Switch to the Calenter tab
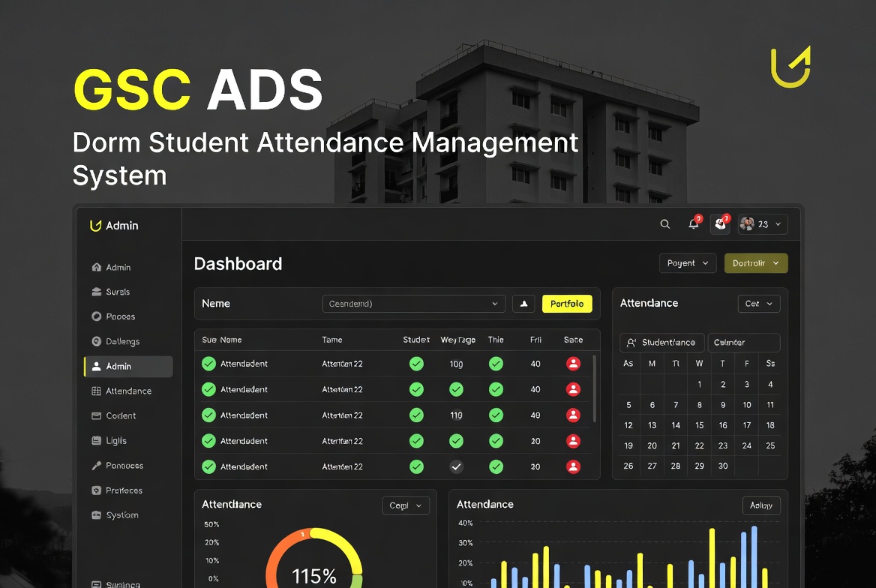The height and width of the screenshot is (588, 876). 743,343
